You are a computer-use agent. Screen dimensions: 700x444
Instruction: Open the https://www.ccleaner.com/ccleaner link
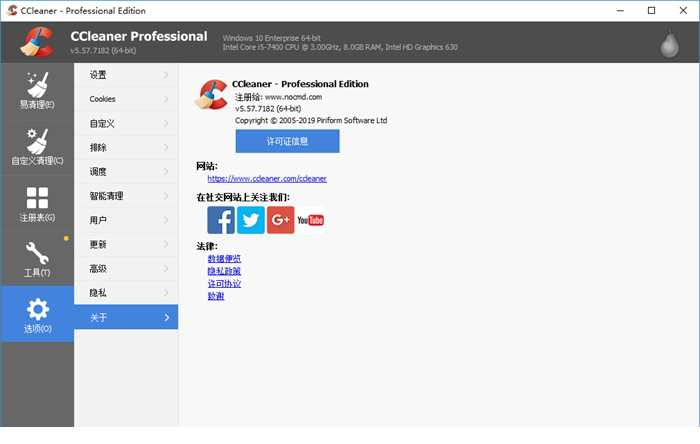(x=267, y=178)
